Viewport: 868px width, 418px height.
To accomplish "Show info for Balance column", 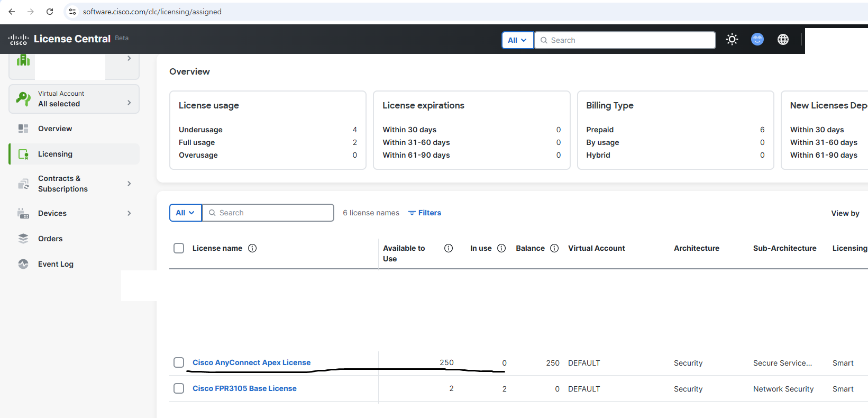I will point(554,248).
